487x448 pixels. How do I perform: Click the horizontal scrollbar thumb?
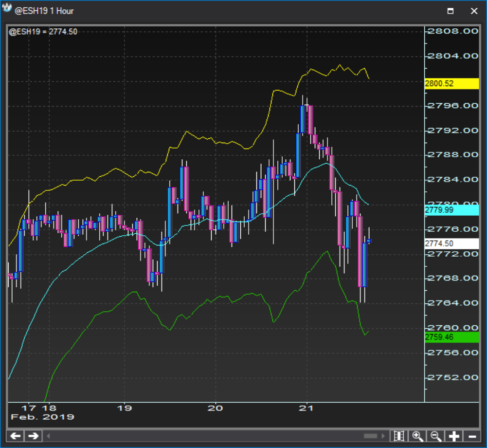[x=371, y=436]
